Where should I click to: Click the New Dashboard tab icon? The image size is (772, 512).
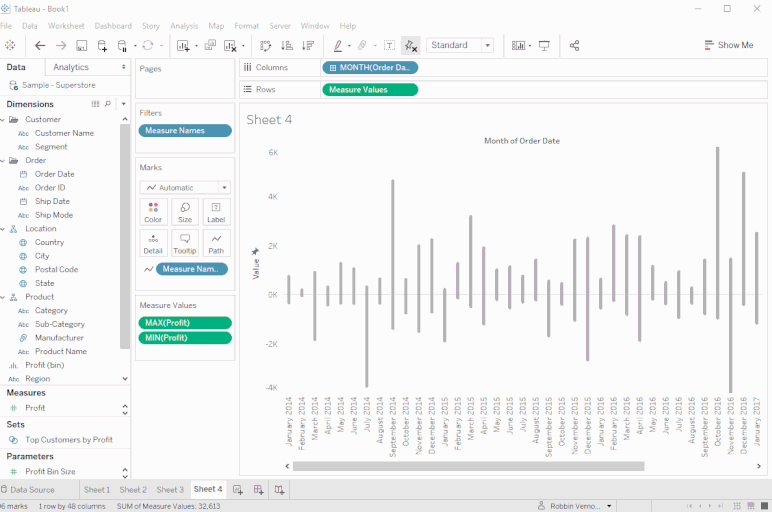click(258, 489)
